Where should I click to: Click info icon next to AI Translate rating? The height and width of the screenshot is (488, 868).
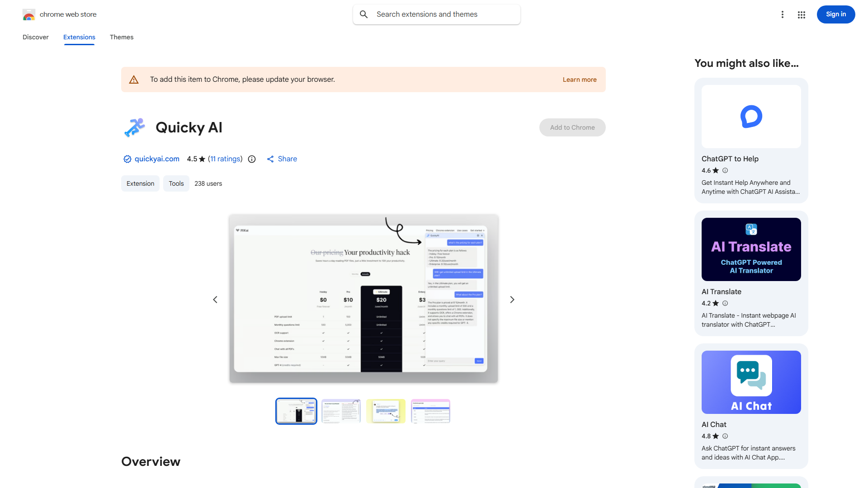coord(725,303)
